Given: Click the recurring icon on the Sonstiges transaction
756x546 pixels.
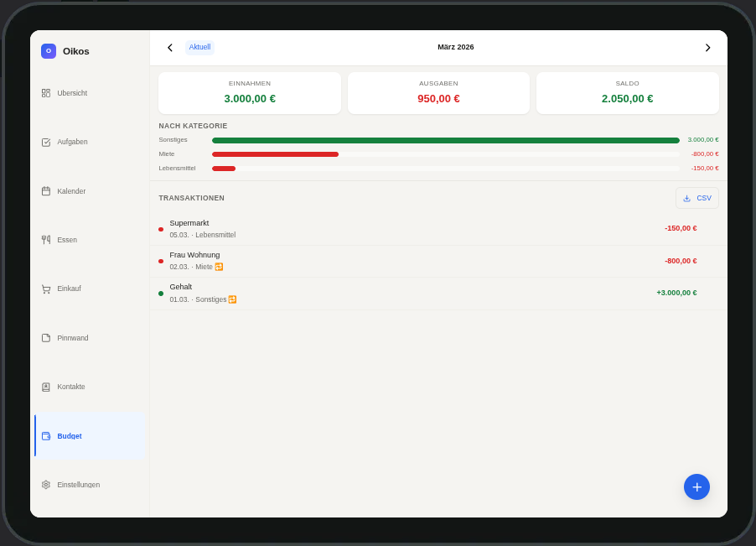Looking at the screenshot, I should [232, 299].
